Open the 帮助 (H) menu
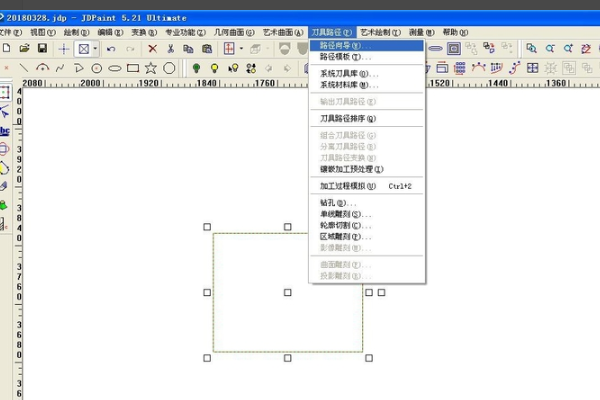 pos(455,32)
